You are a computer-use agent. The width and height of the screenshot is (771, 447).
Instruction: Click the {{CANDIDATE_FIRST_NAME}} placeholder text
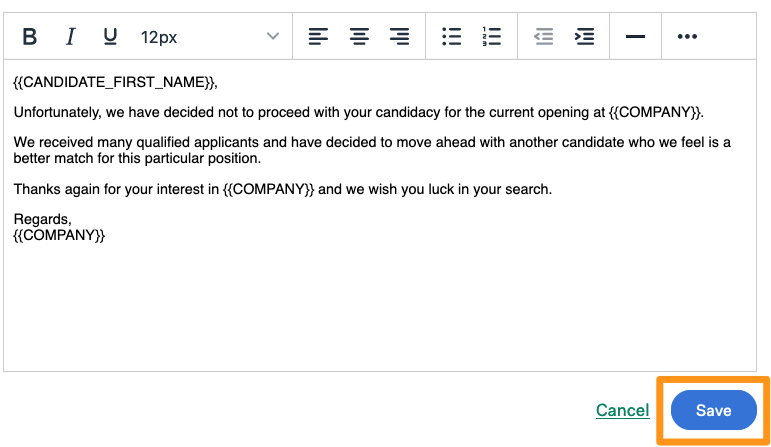[x=115, y=82]
